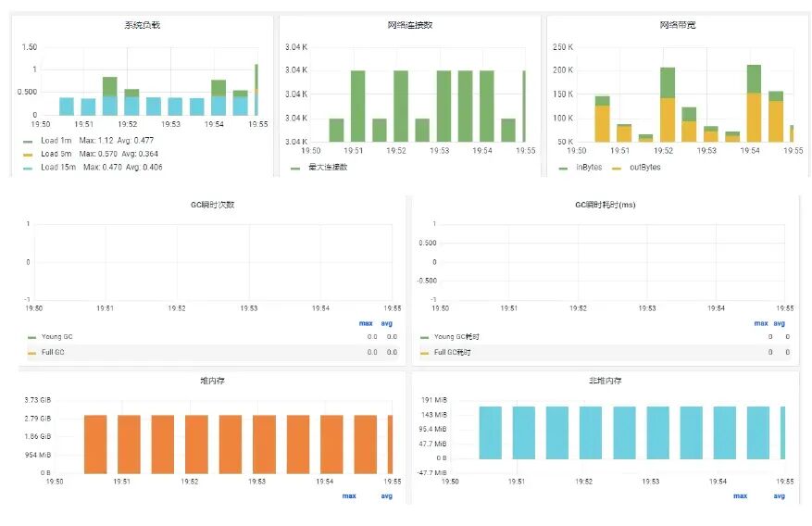Click the '19:51' time label under 非堆内存 chart
812x526 pixels.
tap(517, 482)
